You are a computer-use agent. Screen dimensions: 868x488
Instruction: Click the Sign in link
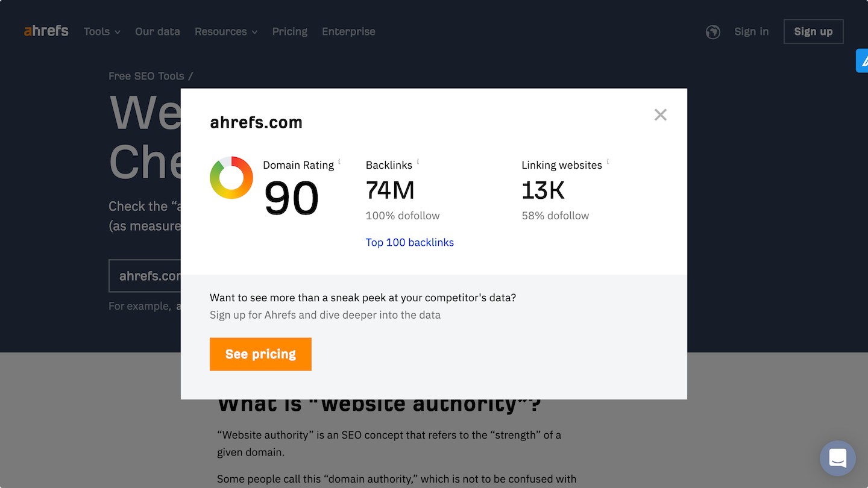751,31
